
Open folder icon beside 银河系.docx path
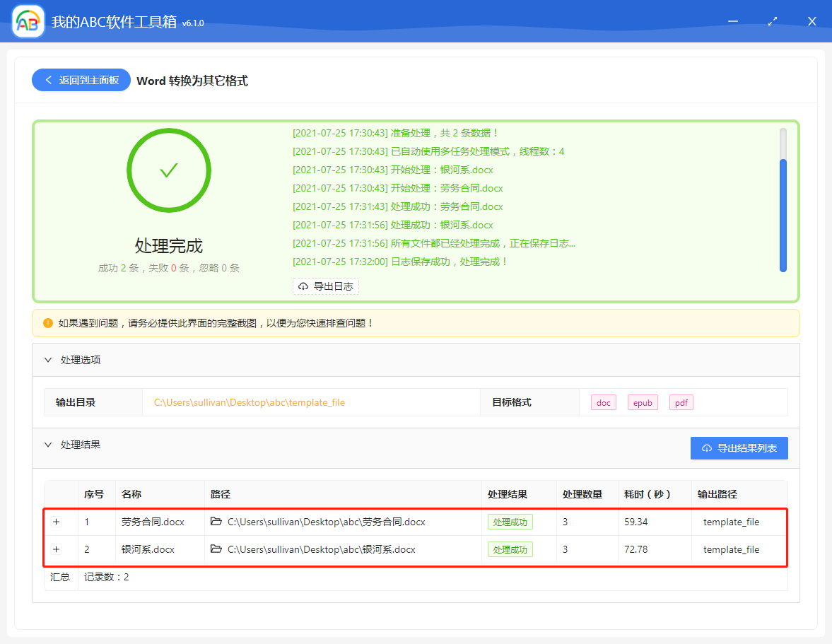(217, 549)
